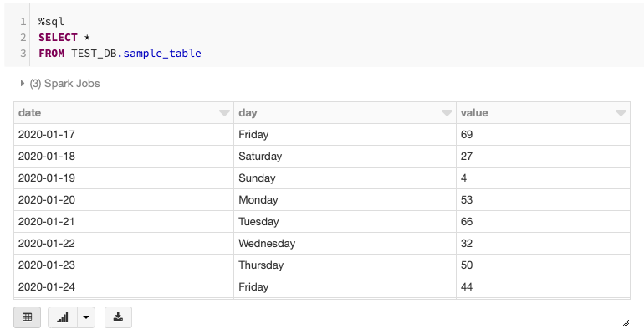Open the value column sort arrow
Viewport: 644px width, 335px height.
coord(621,113)
